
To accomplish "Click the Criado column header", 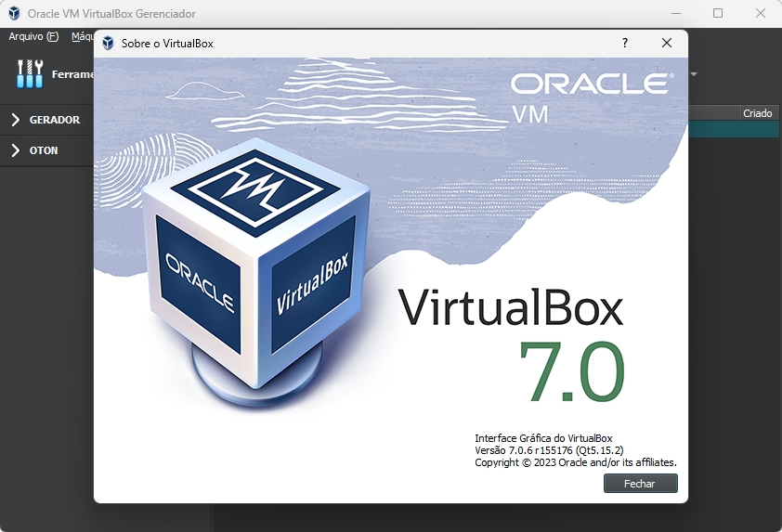I will point(757,113).
